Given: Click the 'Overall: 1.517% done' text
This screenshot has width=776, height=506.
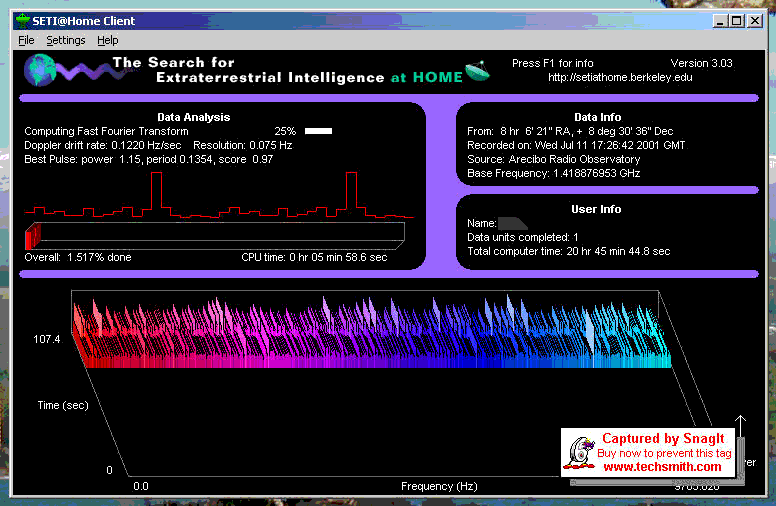Looking at the screenshot, I should pyautogui.click(x=78, y=257).
